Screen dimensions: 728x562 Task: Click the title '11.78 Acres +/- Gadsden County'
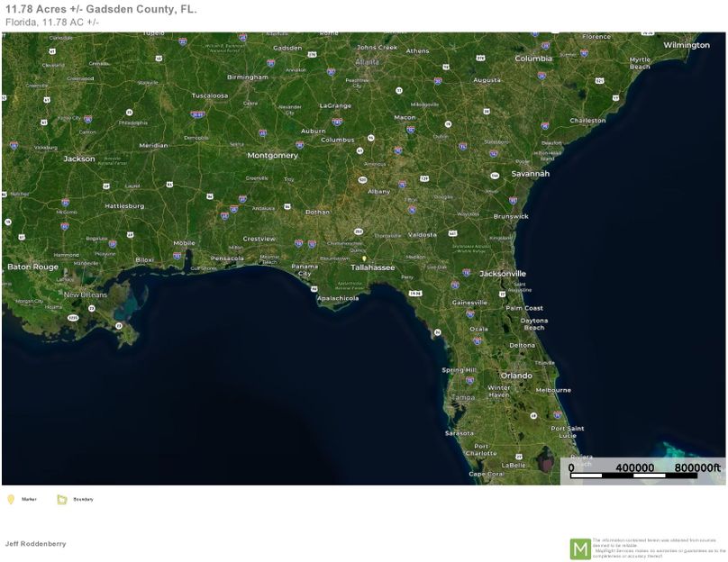click(x=101, y=9)
